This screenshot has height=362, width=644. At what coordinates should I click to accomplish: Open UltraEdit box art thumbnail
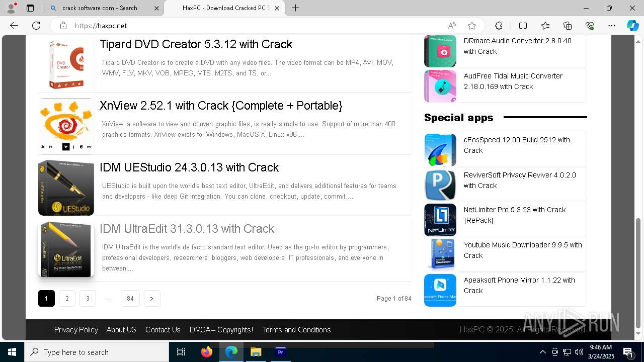tap(66, 249)
